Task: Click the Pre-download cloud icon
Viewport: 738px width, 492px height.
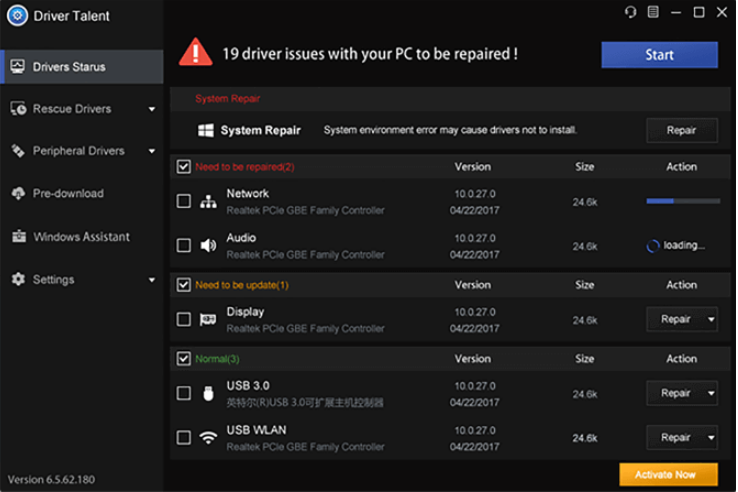Action: (x=18, y=193)
